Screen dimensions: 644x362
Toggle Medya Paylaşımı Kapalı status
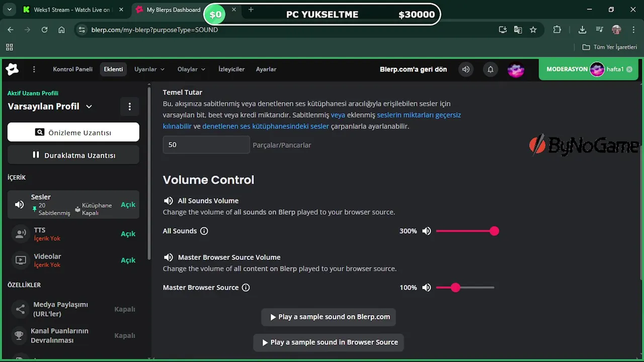point(125,309)
